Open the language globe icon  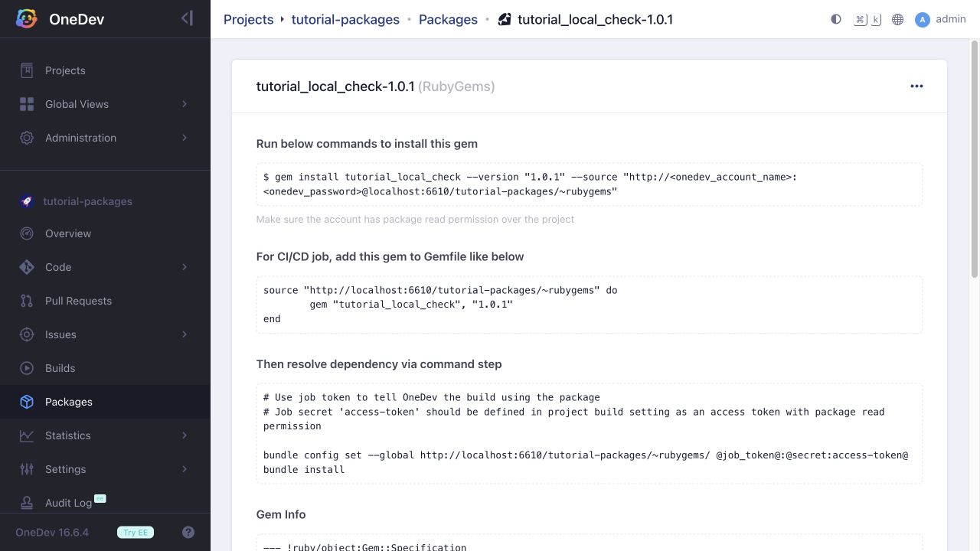tap(898, 19)
